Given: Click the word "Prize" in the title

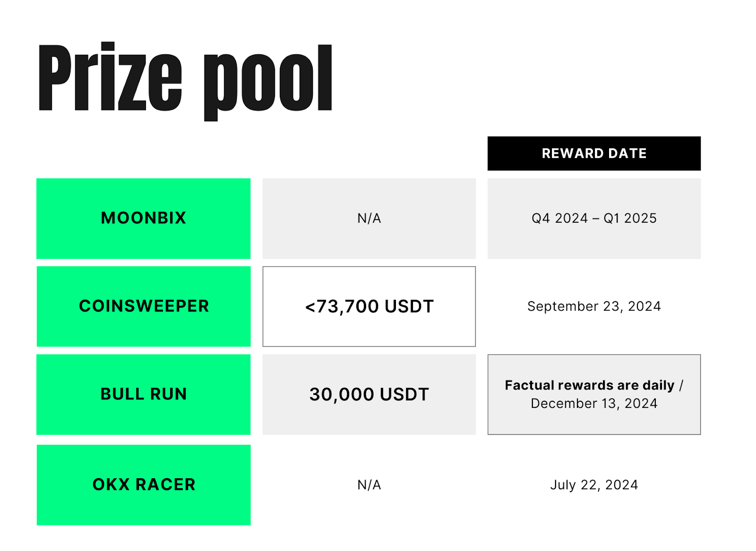Looking at the screenshot, I should point(110,78).
